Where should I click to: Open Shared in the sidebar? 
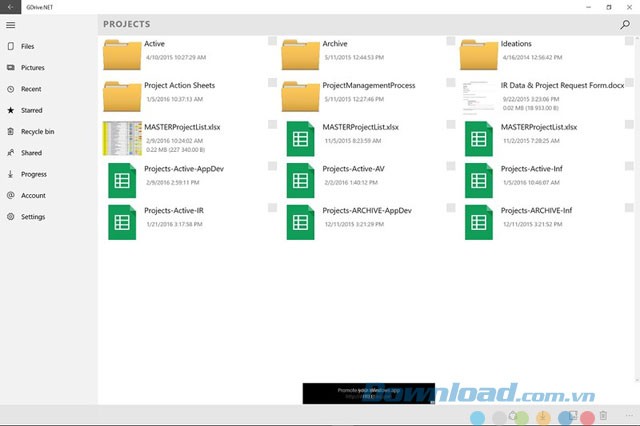point(49,153)
